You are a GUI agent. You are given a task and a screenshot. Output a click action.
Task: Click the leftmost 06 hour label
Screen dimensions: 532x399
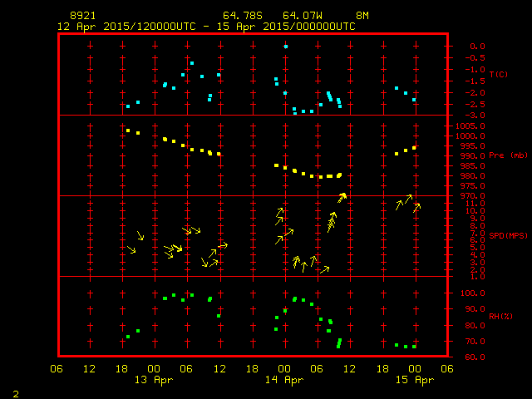click(57, 368)
